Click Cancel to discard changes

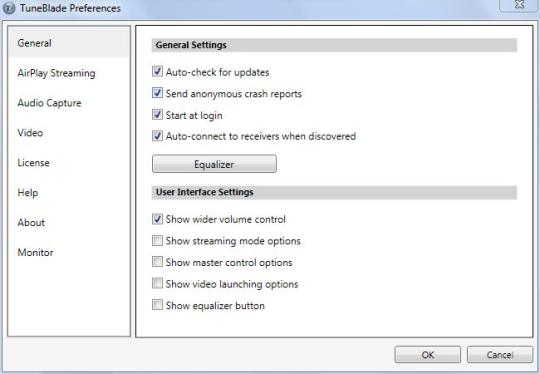500,355
